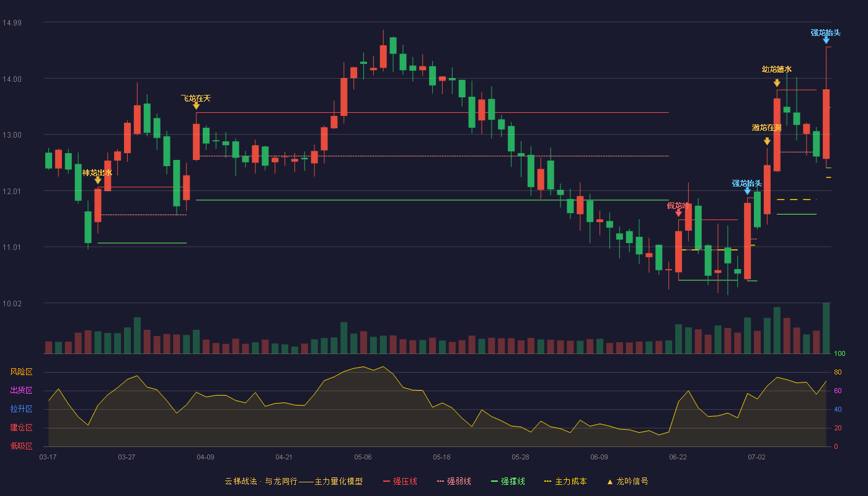Click blue 强龙抬头 arrow above the last candle
This screenshot has height=496, width=868.
826,40
